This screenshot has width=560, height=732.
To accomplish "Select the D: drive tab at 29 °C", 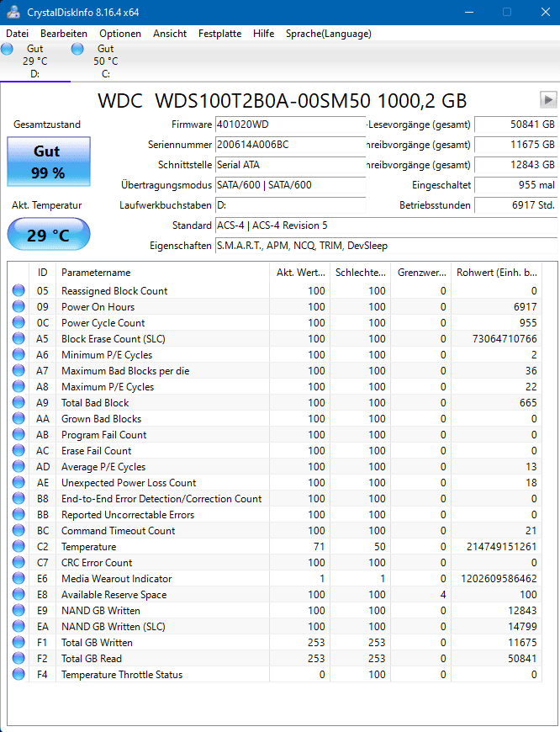I will pos(35,61).
